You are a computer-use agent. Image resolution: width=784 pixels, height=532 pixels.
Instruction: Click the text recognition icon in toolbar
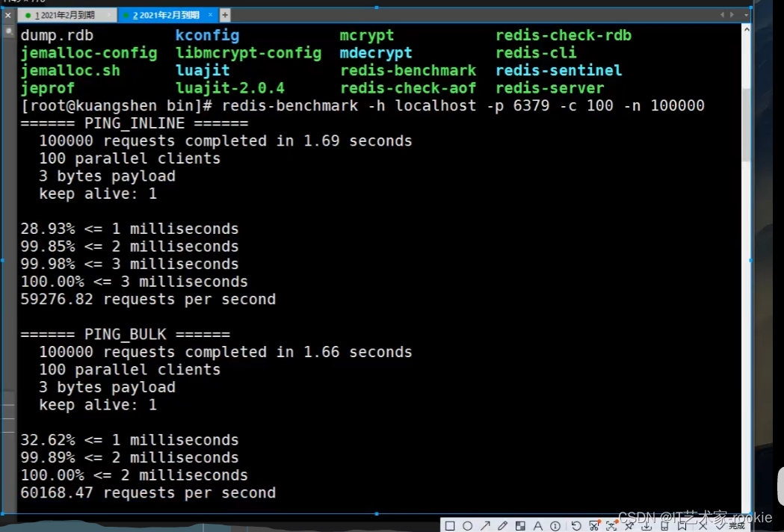coord(611,525)
